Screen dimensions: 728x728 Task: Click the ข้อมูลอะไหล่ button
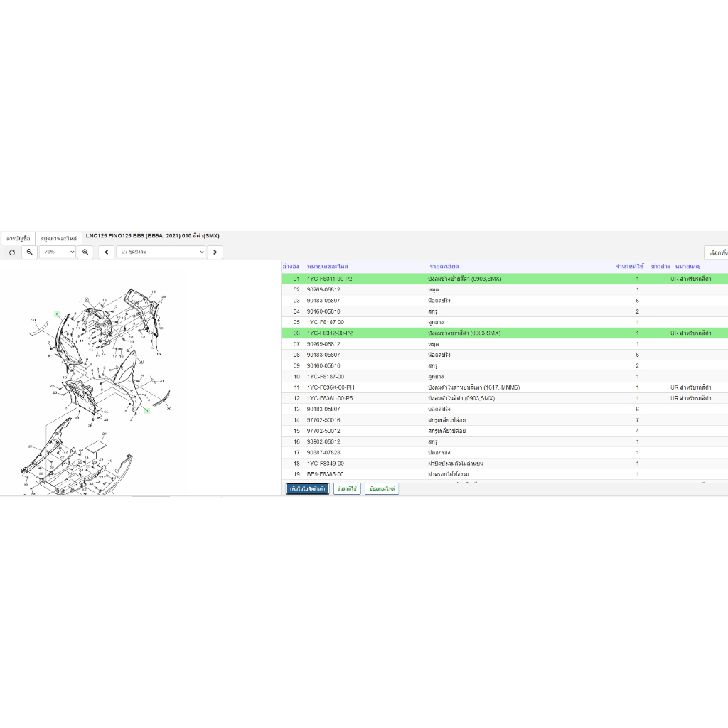382,489
